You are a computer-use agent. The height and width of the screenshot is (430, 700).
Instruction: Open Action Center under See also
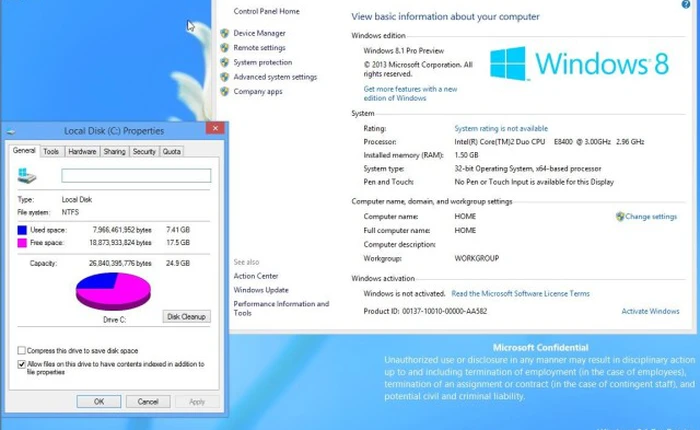(256, 276)
